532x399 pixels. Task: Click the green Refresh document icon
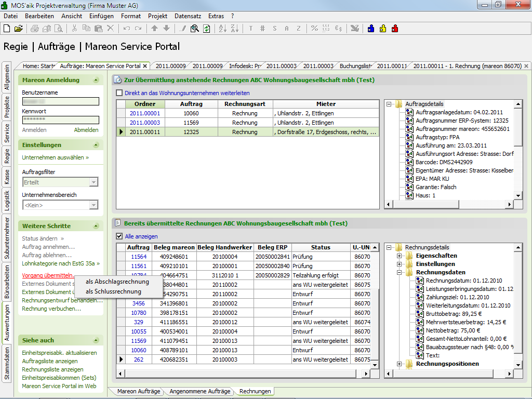(x=206, y=29)
